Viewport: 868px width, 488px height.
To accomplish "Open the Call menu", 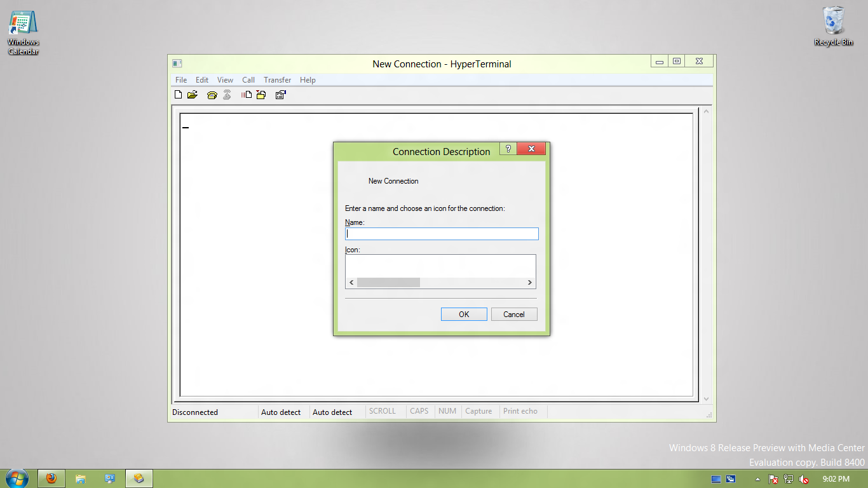I will click(x=248, y=80).
